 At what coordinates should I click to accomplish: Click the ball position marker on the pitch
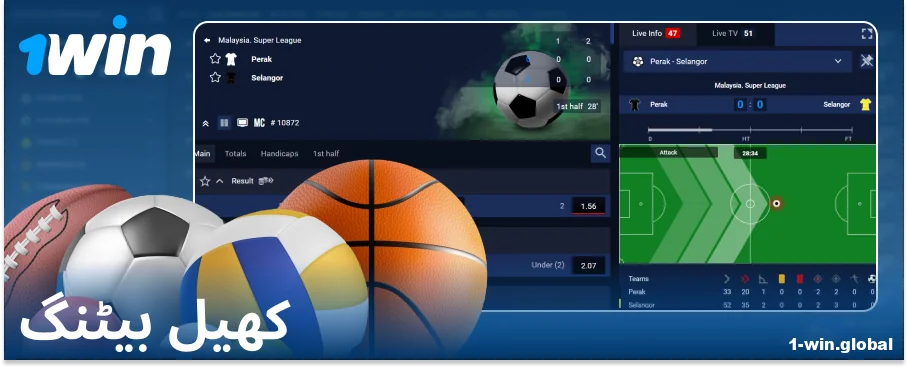pyautogui.click(x=776, y=203)
